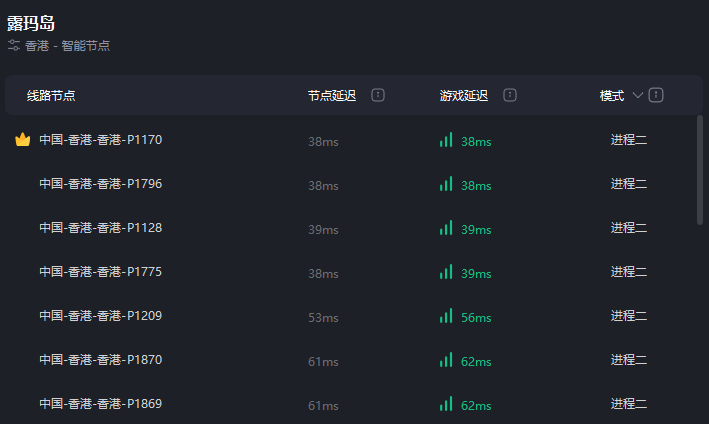This screenshot has width=709, height=424.
Task: Open 进程二 mode for node P1870
Action: 629,360
